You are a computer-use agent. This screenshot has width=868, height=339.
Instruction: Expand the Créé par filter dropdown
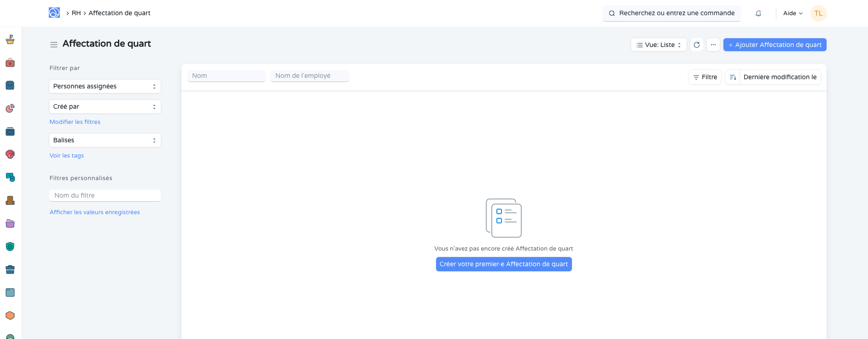click(x=105, y=107)
